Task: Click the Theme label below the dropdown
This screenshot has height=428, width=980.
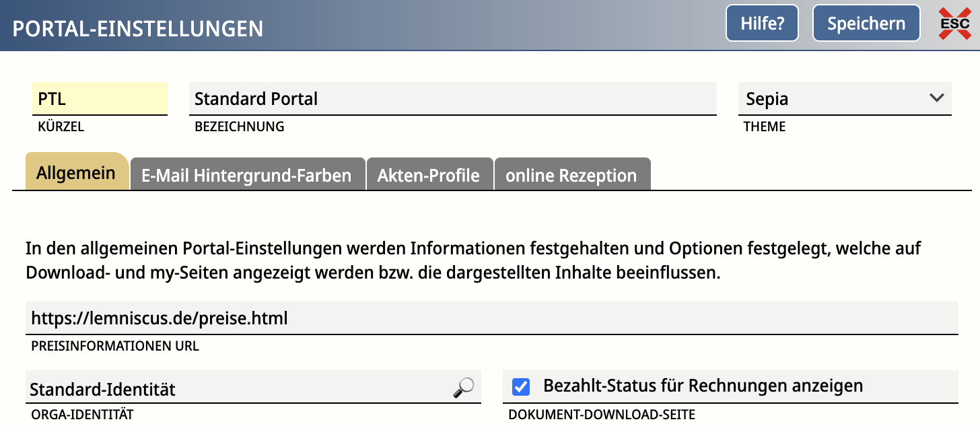Action: click(x=765, y=127)
